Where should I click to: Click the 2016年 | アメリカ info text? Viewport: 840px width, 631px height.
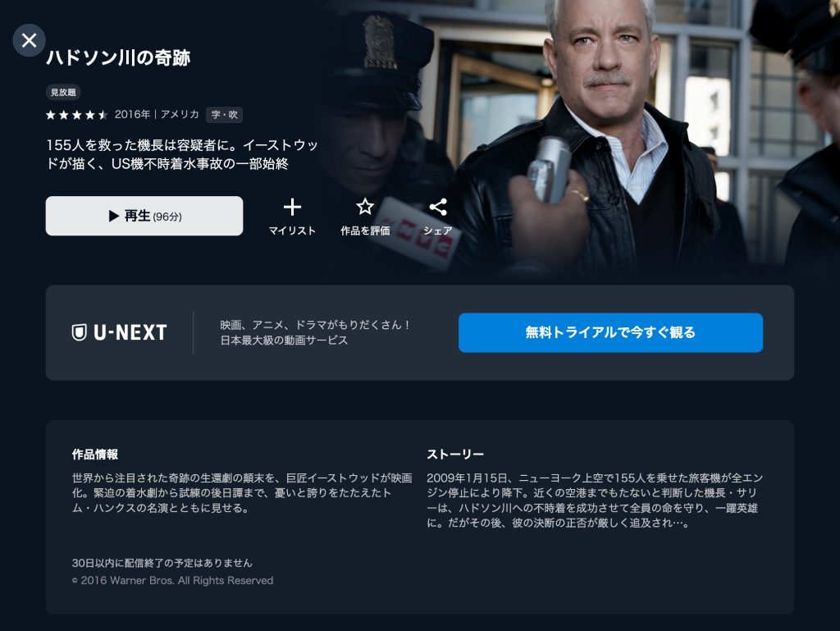pyautogui.click(x=157, y=114)
